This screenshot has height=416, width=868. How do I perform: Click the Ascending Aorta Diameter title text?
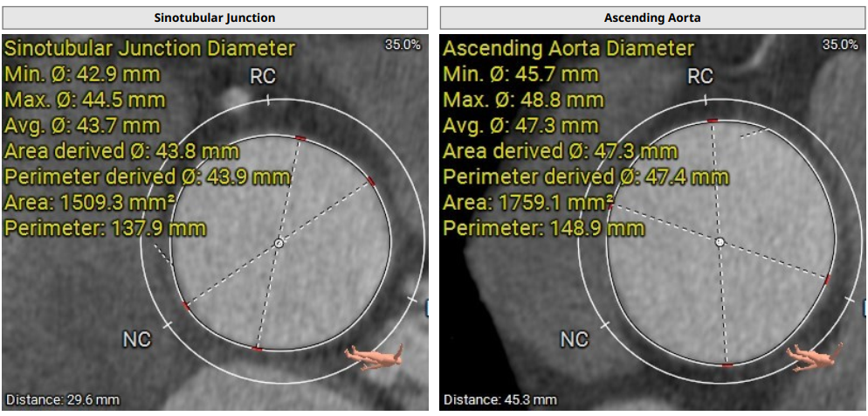[x=568, y=49]
